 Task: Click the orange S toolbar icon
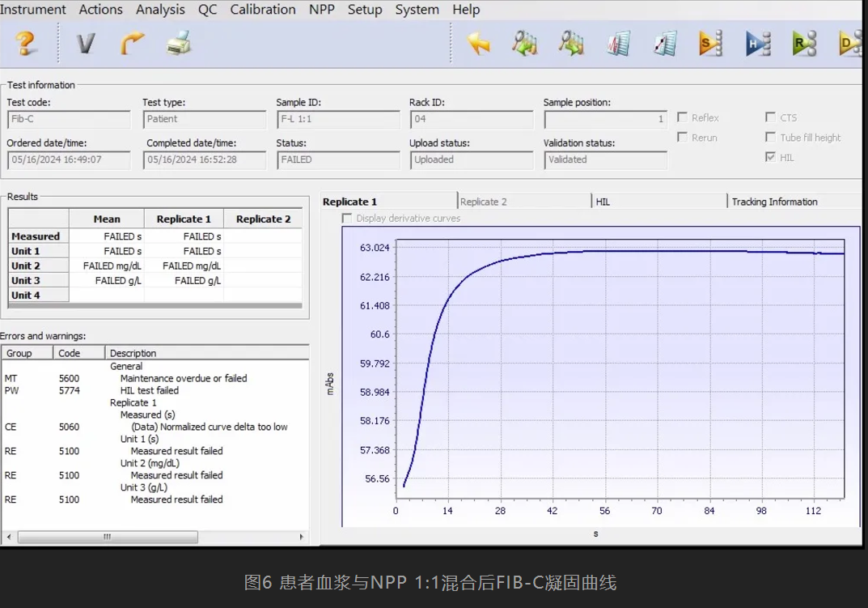coord(711,43)
